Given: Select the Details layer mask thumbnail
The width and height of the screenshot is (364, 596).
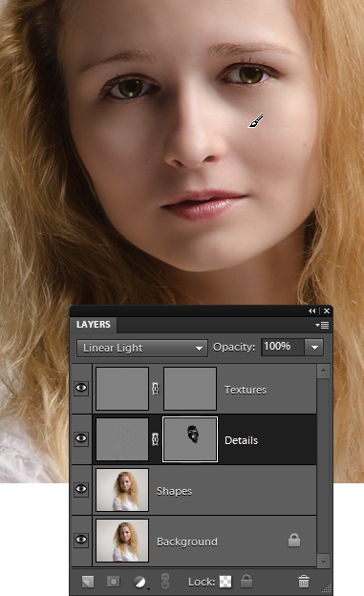Looking at the screenshot, I should (x=190, y=439).
